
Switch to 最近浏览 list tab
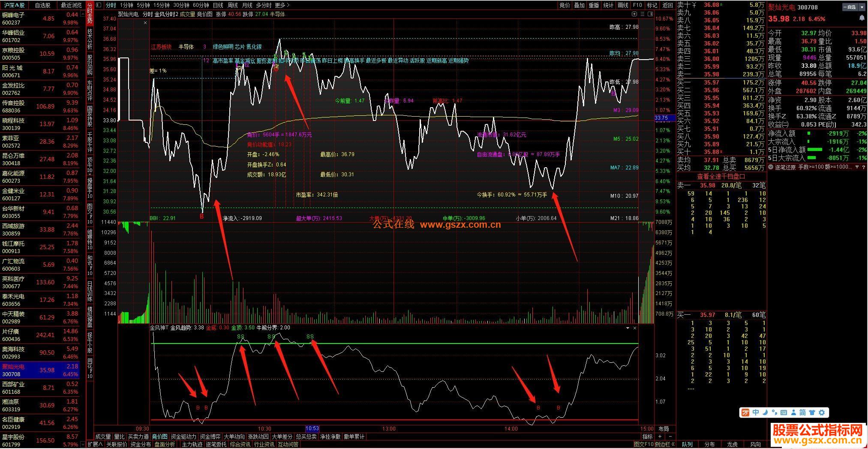tap(71, 5)
